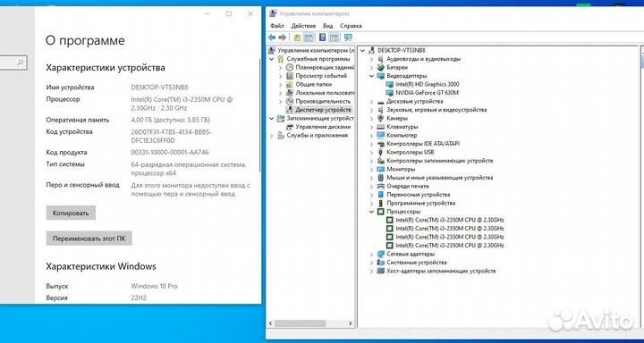Click the NVIDIA GeForce GT 630M adapter icon
This screenshot has height=343, width=644.
(x=390, y=93)
